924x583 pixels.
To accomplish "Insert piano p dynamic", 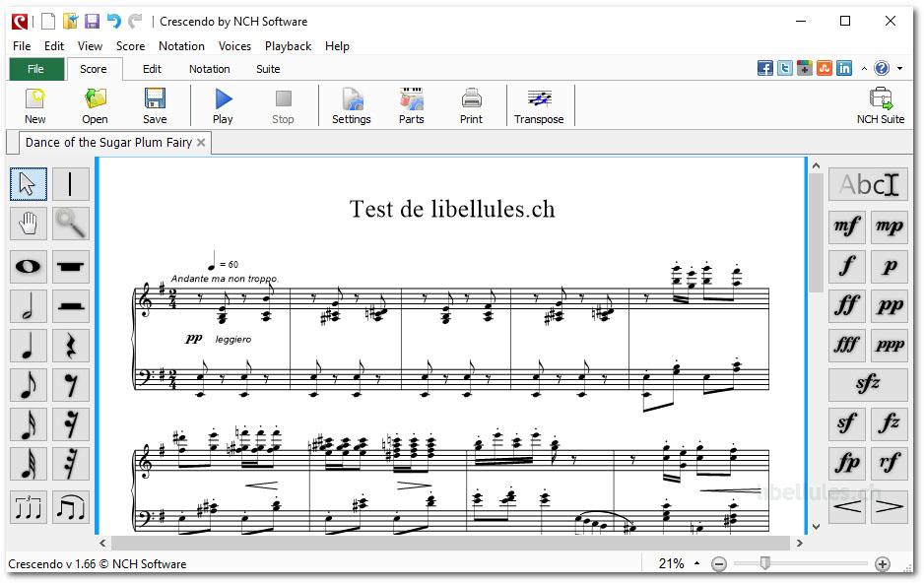I will [x=890, y=266].
